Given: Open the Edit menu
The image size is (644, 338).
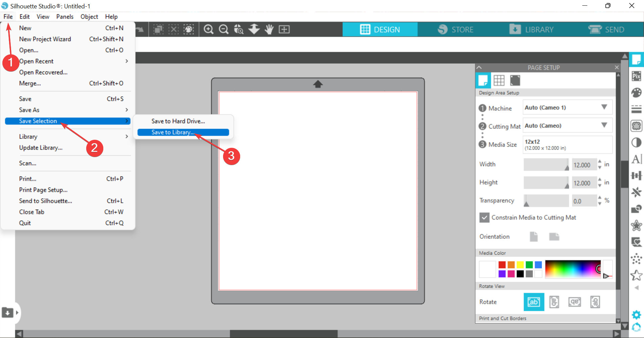Looking at the screenshot, I should coord(24,17).
